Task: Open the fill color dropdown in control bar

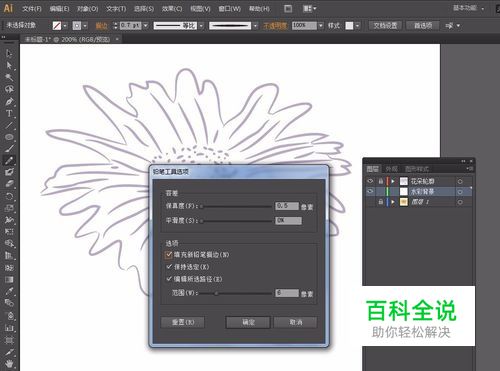Action: (65, 26)
